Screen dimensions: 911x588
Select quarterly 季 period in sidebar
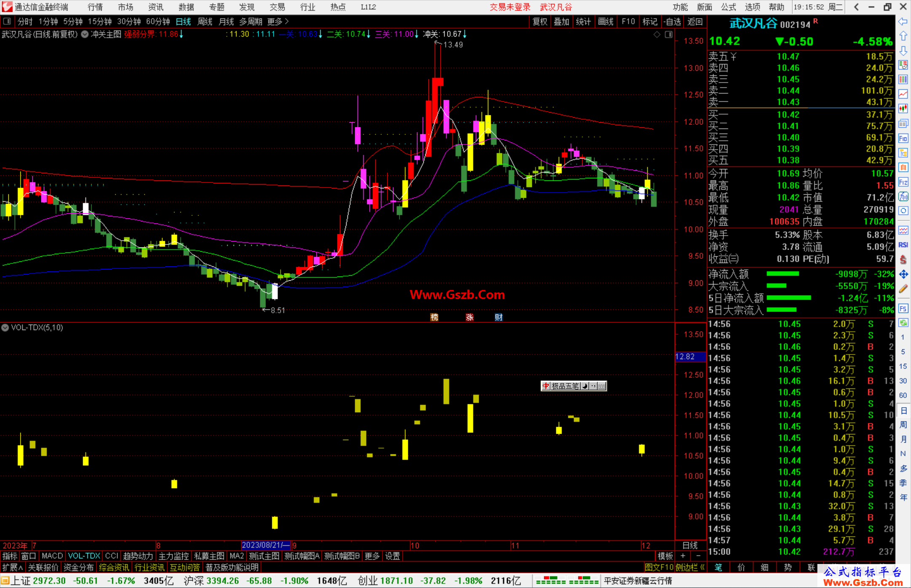coord(903,483)
